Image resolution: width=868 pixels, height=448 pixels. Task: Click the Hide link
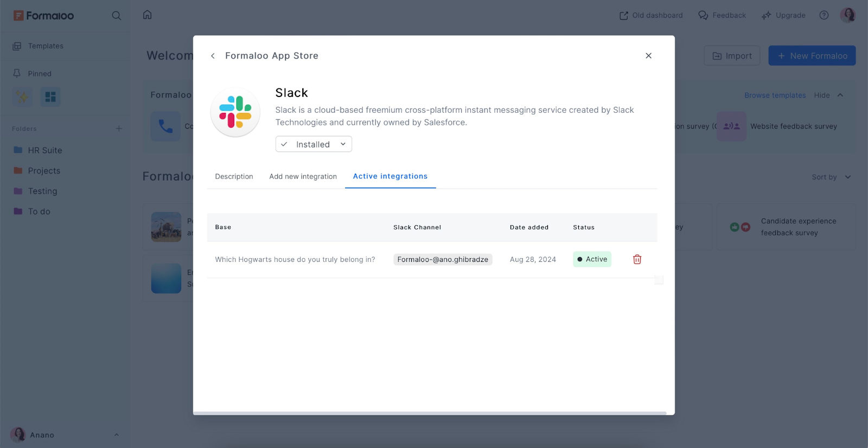click(x=822, y=95)
